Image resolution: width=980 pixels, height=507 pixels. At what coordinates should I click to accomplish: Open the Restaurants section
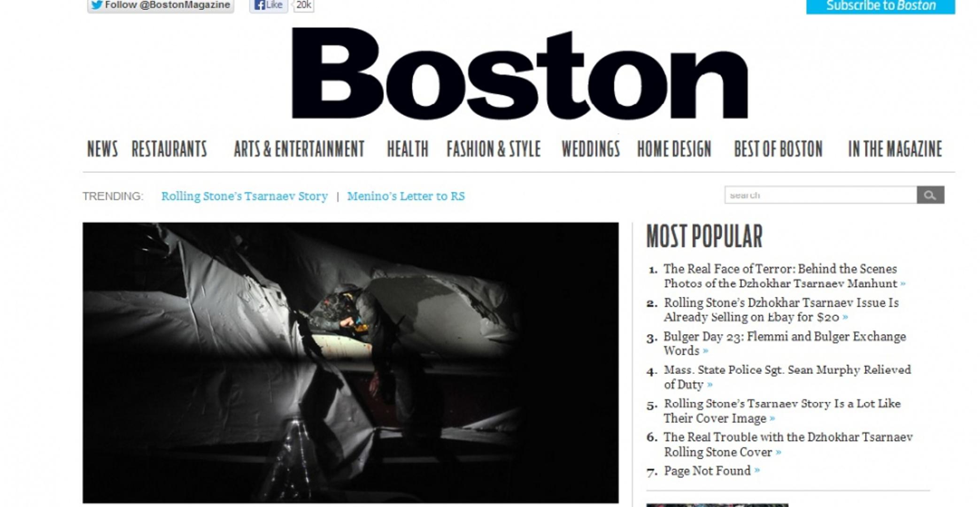(x=169, y=149)
